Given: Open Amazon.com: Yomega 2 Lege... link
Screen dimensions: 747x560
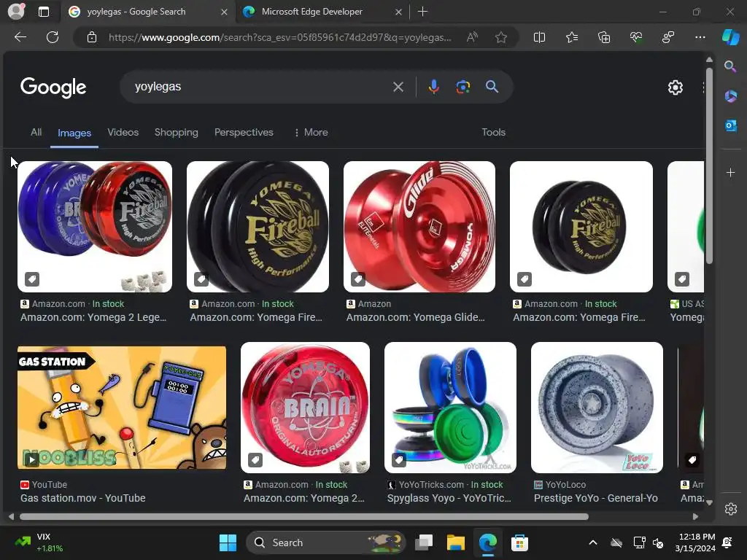Looking at the screenshot, I should pyautogui.click(x=93, y=317).
